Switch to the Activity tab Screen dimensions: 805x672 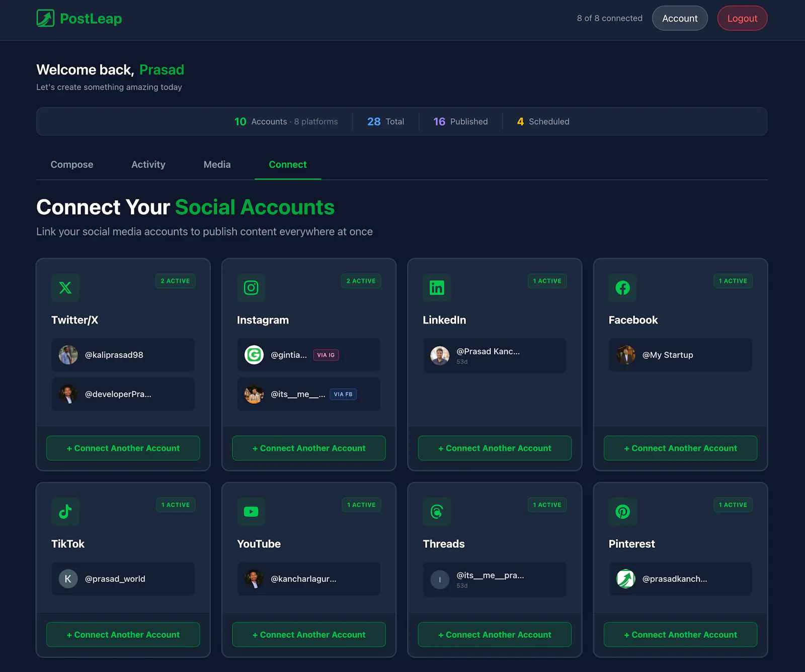pos(148,165)
